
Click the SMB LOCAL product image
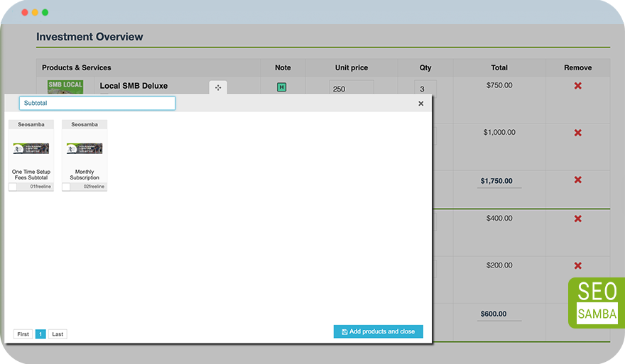pyautogui.click(x=65, y=87)
